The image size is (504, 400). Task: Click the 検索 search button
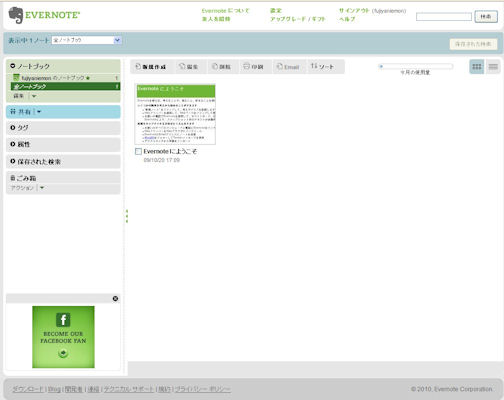tap(486, 16)
